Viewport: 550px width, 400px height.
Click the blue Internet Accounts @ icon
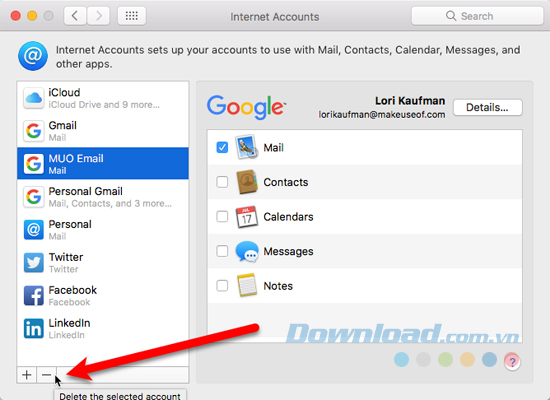(33, 56)
